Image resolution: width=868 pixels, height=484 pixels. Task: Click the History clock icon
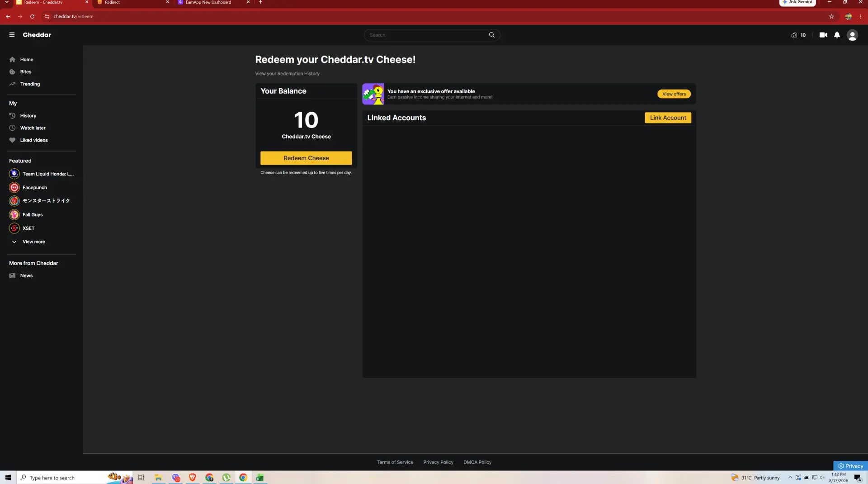point(12,116)
